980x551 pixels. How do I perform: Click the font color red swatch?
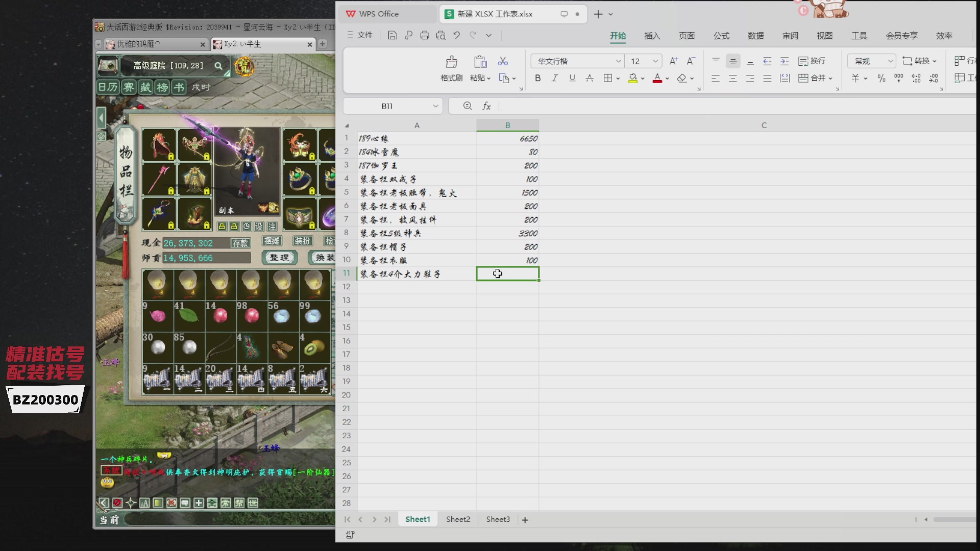(x=657, y=78)
